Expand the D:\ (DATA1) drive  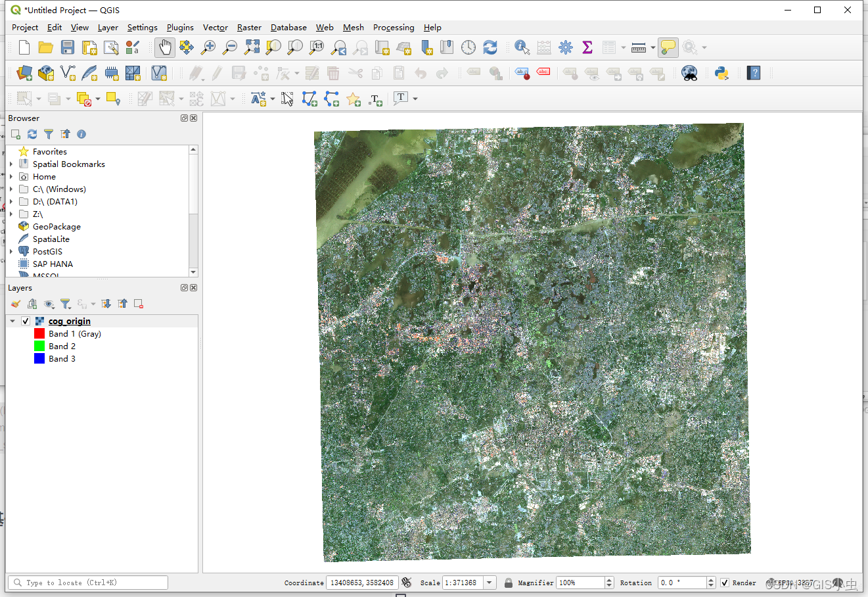click(11, 202)
